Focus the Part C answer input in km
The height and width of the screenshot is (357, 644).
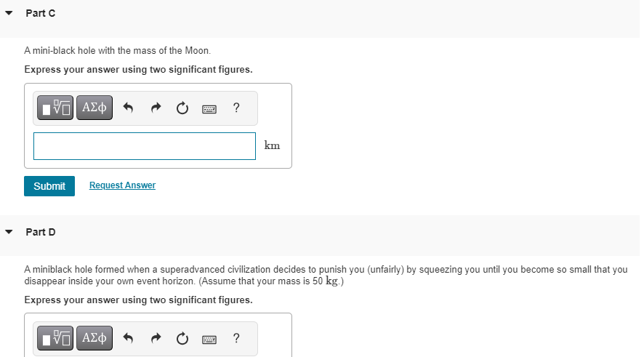pyautogui.click(x=145, y=145)
